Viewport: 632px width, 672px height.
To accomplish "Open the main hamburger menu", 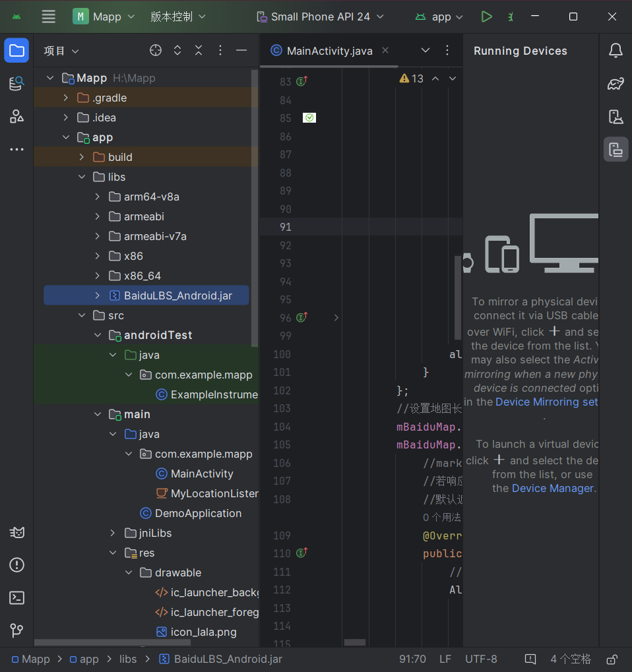I will pos(48,16).
